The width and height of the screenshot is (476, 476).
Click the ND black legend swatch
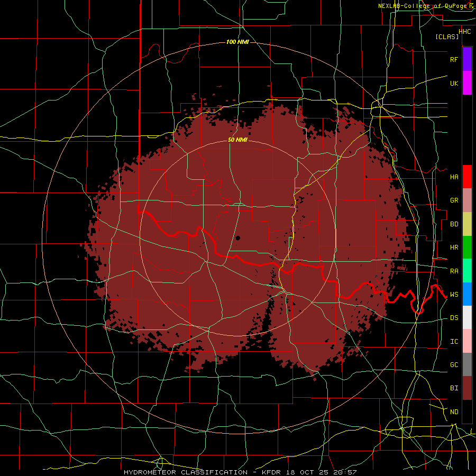click(x=467, y=411)
